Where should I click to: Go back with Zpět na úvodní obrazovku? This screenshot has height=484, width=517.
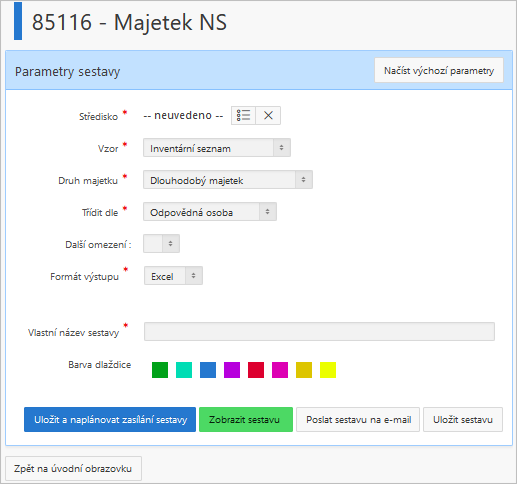(x=73, y=468)
